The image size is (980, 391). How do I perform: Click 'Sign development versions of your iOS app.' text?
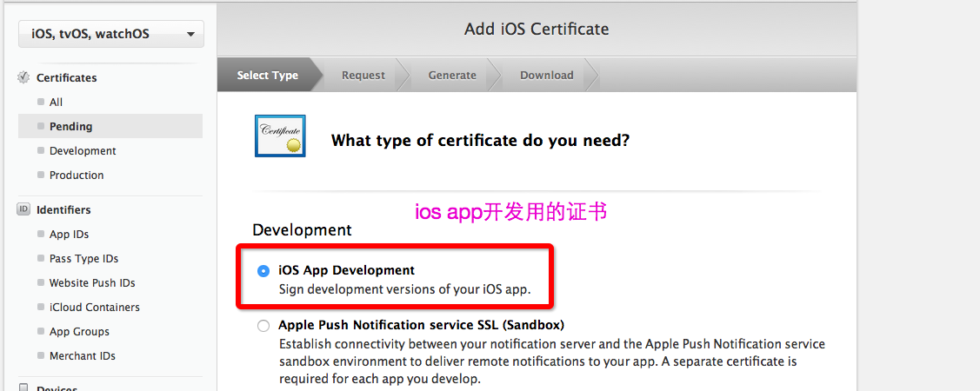pos(404,290)
